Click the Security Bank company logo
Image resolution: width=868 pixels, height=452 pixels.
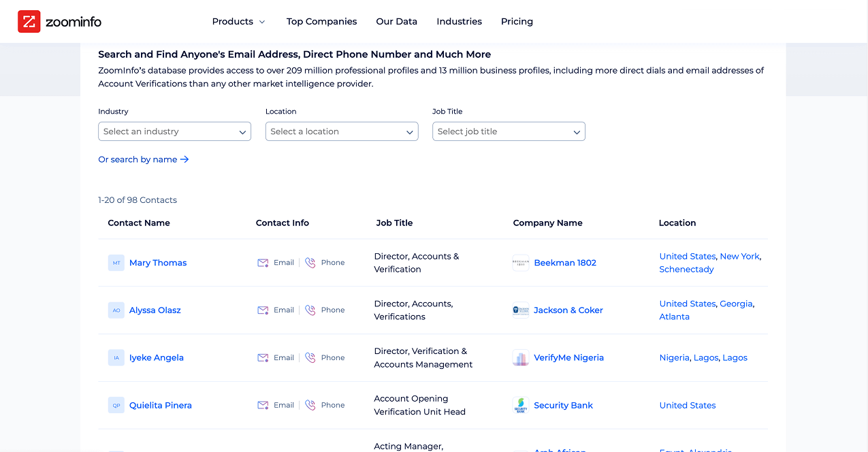pyautogui.click(x=521, y=406)
